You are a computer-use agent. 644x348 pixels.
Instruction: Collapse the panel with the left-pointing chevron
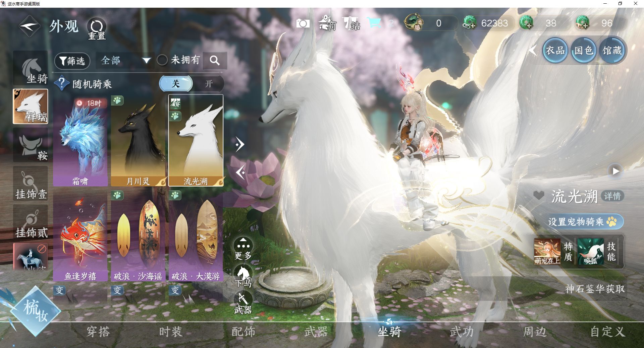point(240,172)
